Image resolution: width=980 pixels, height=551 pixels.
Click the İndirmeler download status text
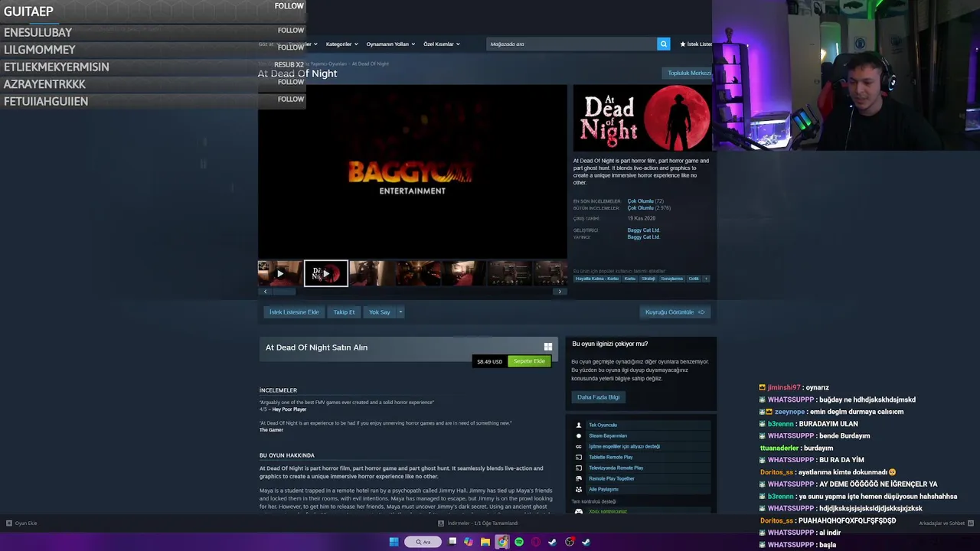482,523
